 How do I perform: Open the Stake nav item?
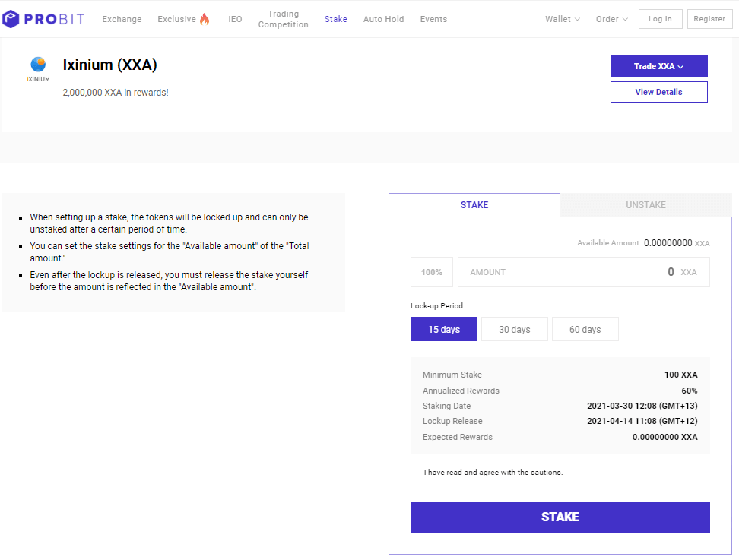click(x=335, y=19)
